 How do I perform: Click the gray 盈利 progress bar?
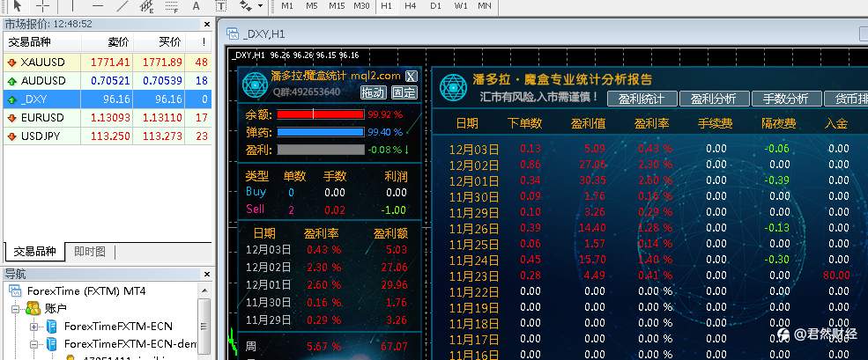point(321,150)
